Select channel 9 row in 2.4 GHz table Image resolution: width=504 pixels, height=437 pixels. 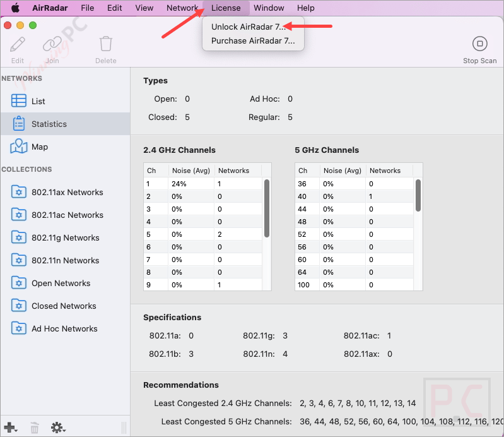click(x=203, y=285)
